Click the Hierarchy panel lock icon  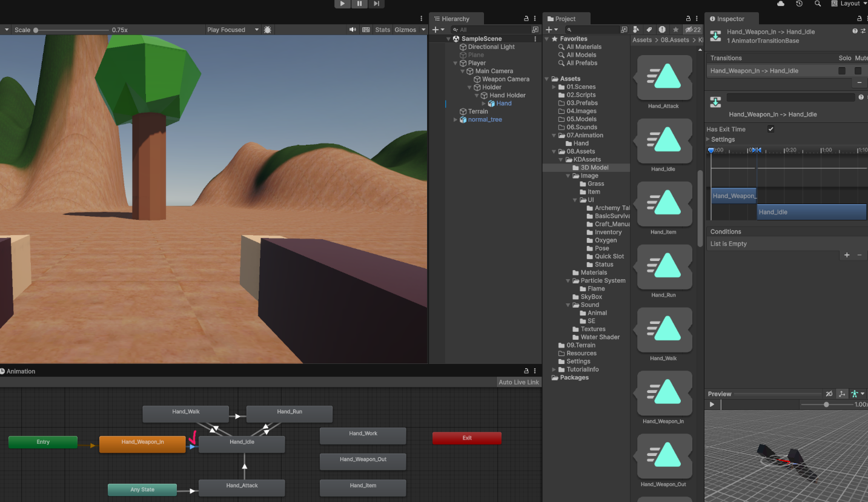coord(526,19)
